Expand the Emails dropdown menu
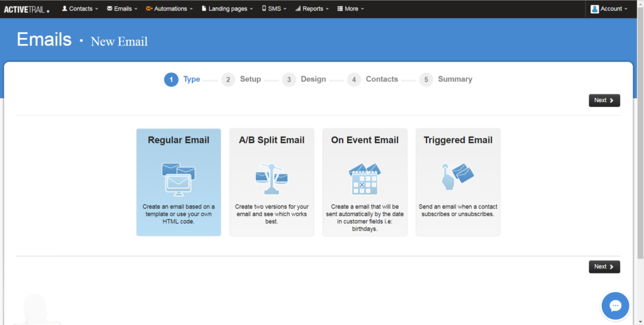 tap(123, 9)
